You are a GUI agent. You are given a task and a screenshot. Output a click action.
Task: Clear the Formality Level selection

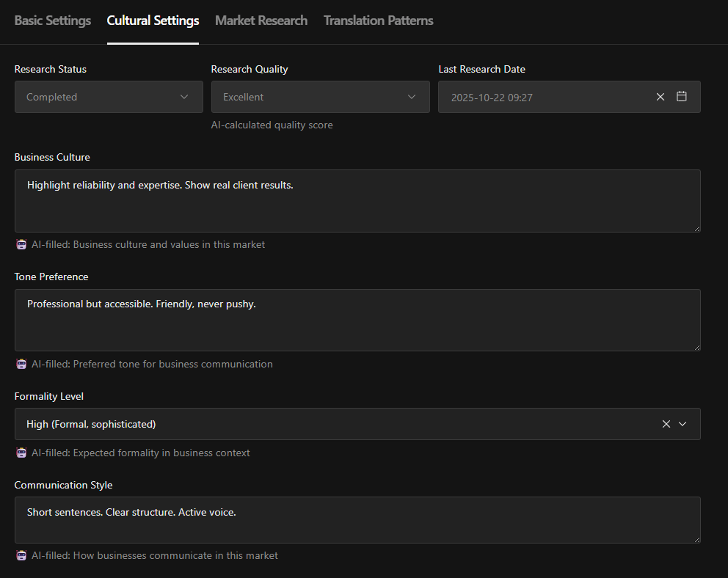click(666, 424)
